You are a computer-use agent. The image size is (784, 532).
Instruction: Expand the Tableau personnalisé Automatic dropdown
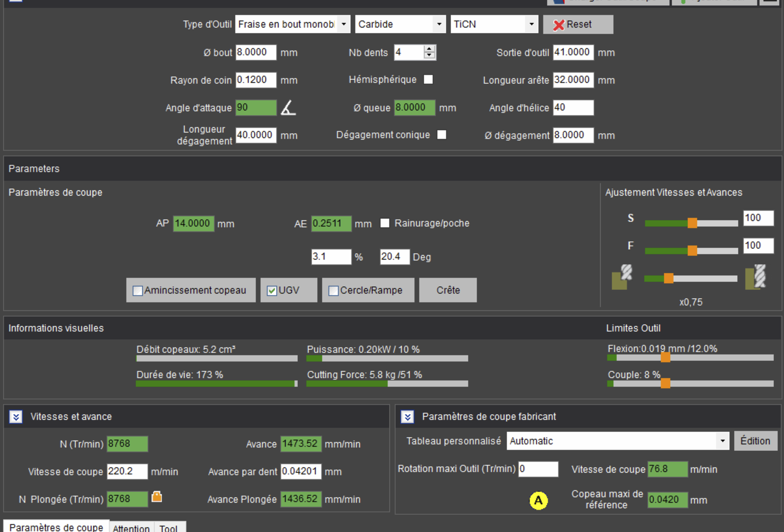(x=722, y=441)
